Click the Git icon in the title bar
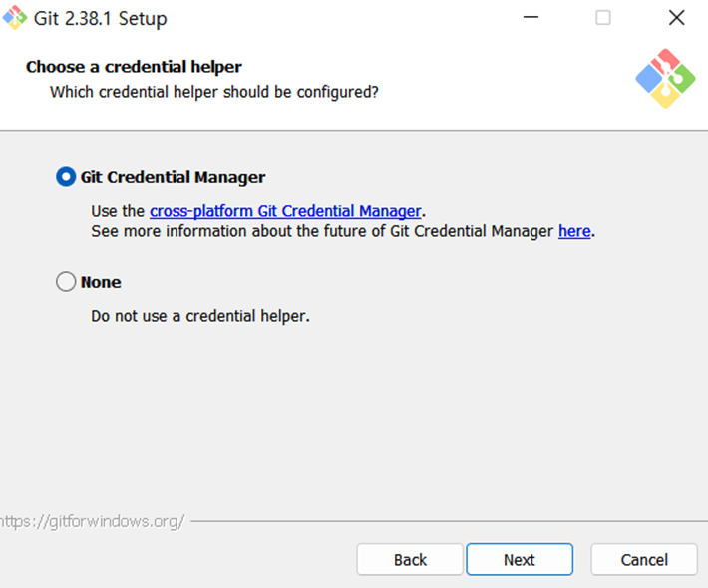 click(x=15, y=18)
